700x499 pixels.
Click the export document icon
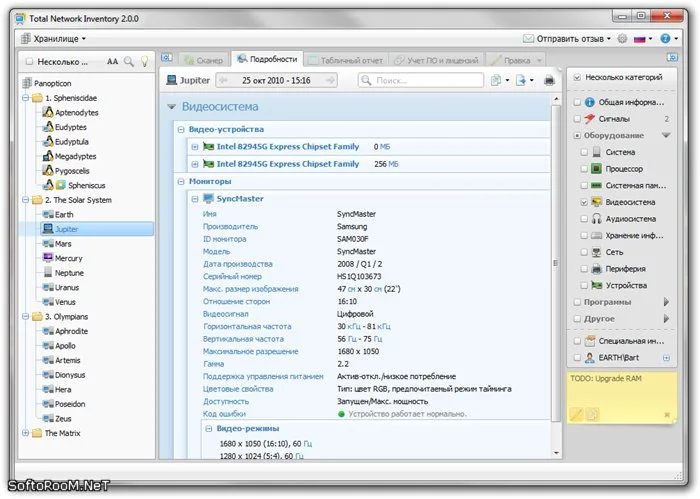click(x=521, y=81)
